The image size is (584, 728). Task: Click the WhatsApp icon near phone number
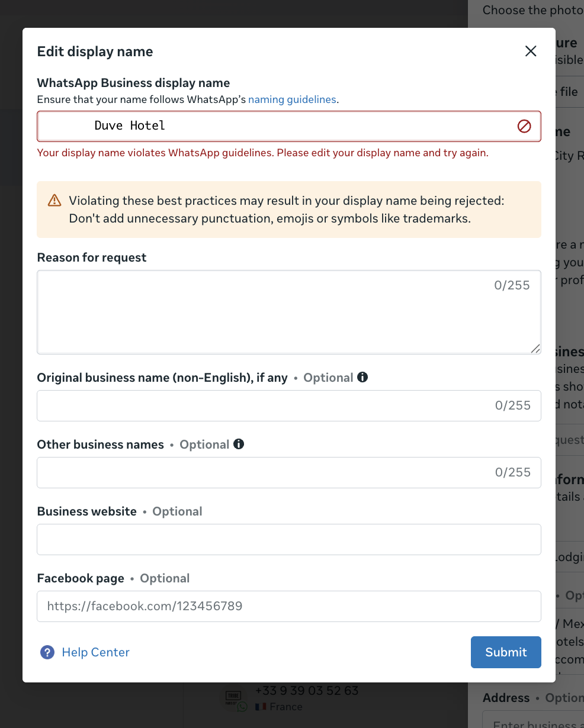[x=242, y=706]
